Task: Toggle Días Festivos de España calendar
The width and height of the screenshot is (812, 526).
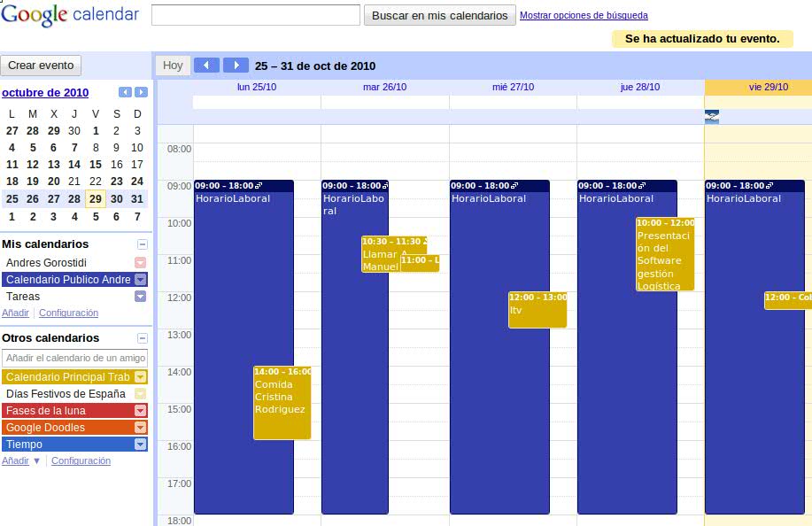Action: (x=66, y=394)
